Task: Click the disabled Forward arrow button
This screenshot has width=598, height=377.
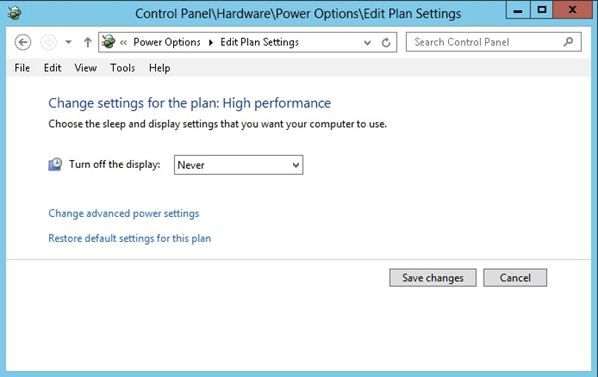Action: [x=48, y=42]
